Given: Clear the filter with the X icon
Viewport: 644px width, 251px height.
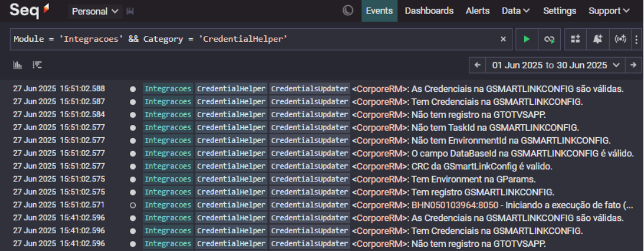Looking at the screenshot, I should (503, 39).
